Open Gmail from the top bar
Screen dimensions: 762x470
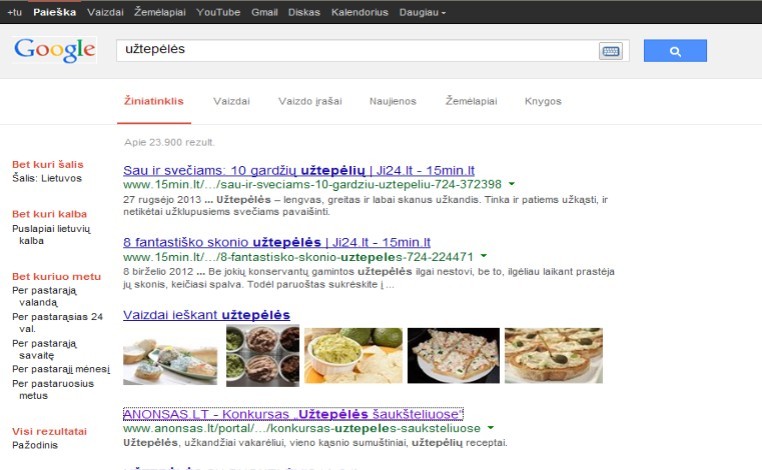(264, 12)
